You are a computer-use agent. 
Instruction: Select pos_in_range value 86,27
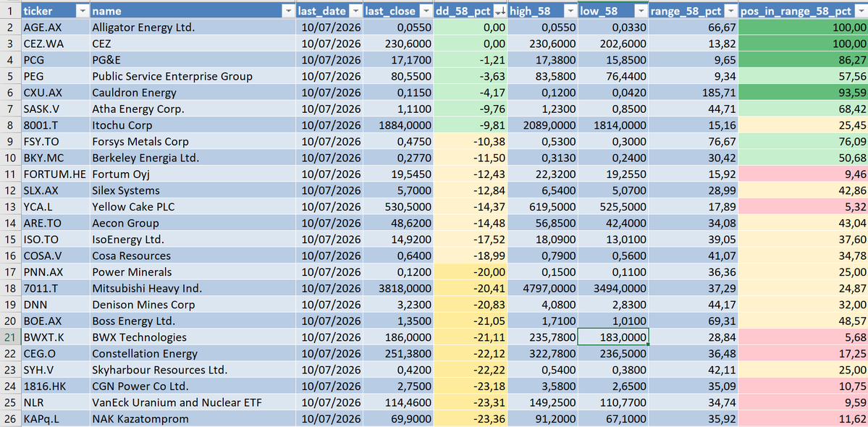[x=804, y=60]
